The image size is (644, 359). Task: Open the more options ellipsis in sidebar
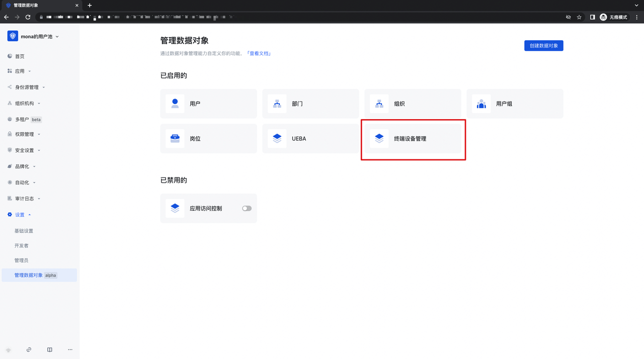[x=70, y=349]
